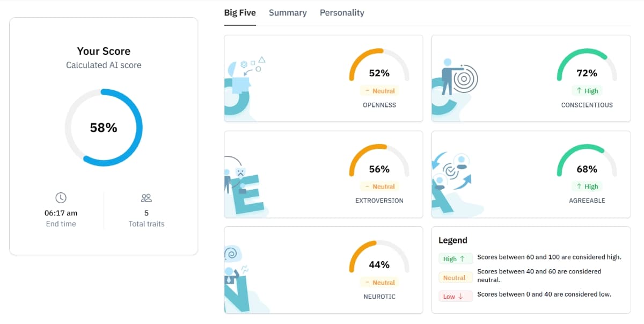This screenshot has width=644, height=324.
Task: Click the Neutral badge under Extroversion 56%
Action: (x=379, y=186)
